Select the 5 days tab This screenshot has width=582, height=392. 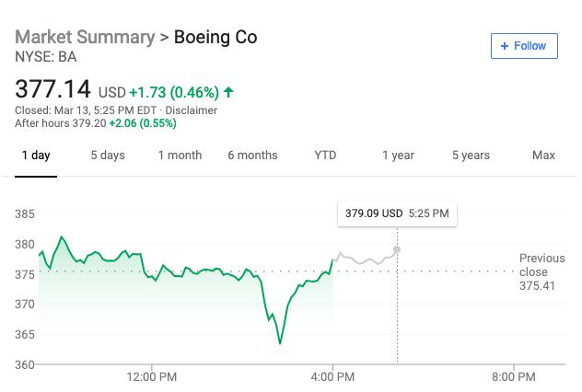(108, 156)
